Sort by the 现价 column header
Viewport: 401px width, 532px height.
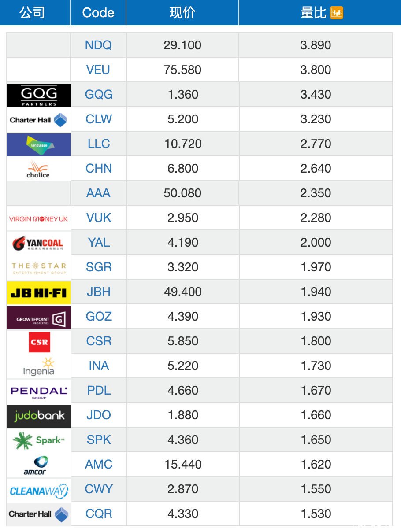click(182, 13)
